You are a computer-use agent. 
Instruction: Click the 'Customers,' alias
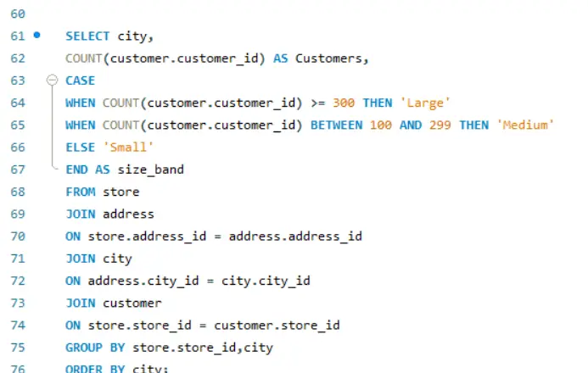(x=332, y=58)
